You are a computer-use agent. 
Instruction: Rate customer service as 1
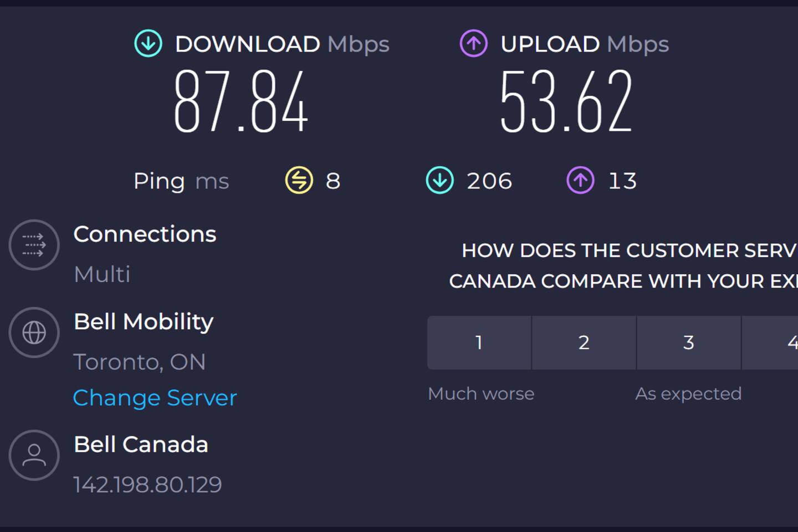(x=479, y=342)
